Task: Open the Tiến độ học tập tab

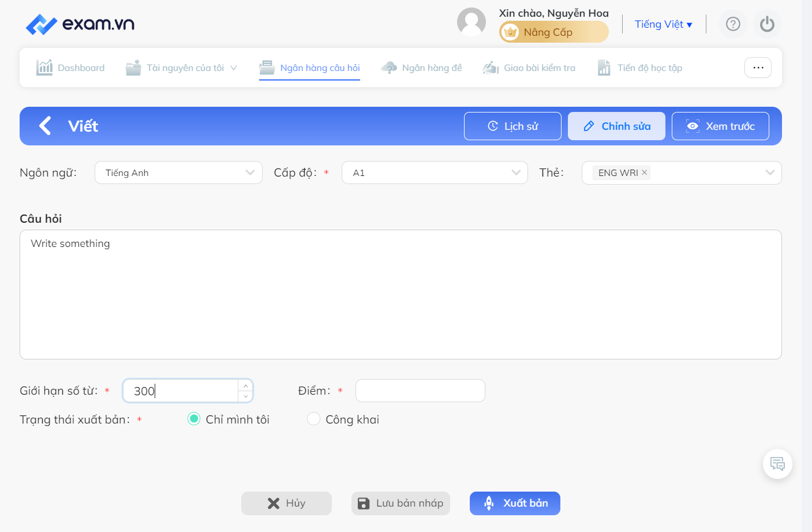Action: tap(639, 68)
